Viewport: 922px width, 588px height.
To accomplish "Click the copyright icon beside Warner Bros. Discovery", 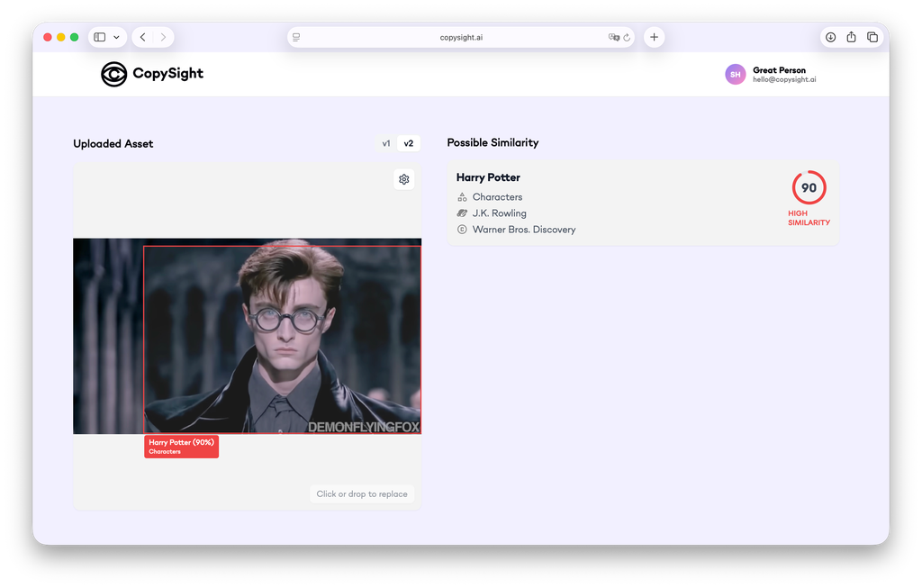I will point(462,230).
